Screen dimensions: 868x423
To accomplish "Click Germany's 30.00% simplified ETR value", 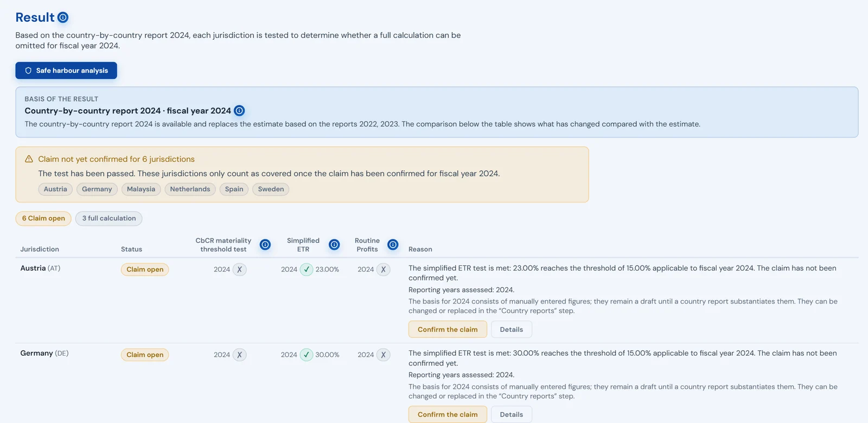I will coord(327,355).
